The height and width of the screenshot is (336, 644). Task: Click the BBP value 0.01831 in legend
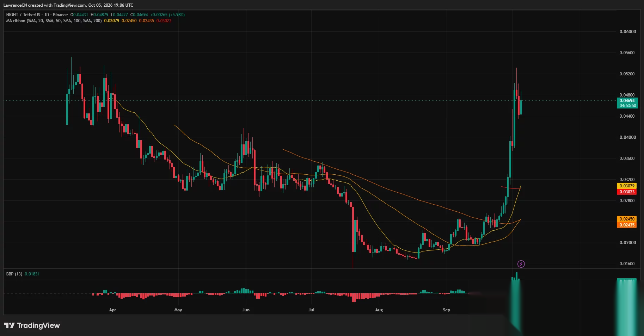click(32, 274)
